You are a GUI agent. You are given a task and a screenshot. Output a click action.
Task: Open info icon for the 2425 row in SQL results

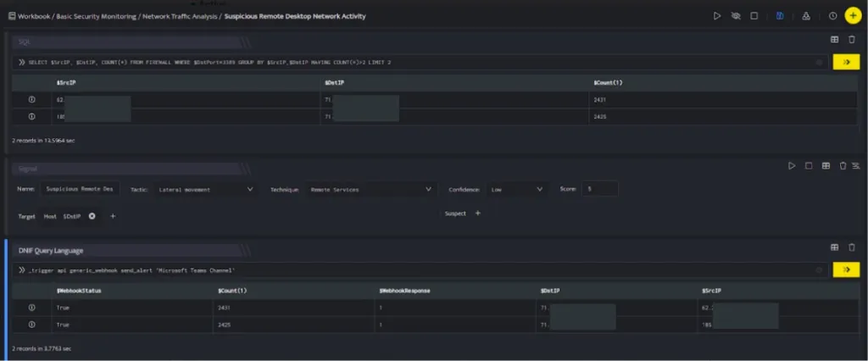point(31,117)
